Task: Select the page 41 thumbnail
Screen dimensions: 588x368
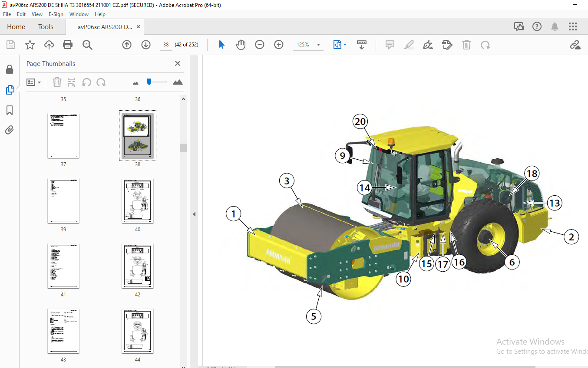Action: click(x=63, y=266)
